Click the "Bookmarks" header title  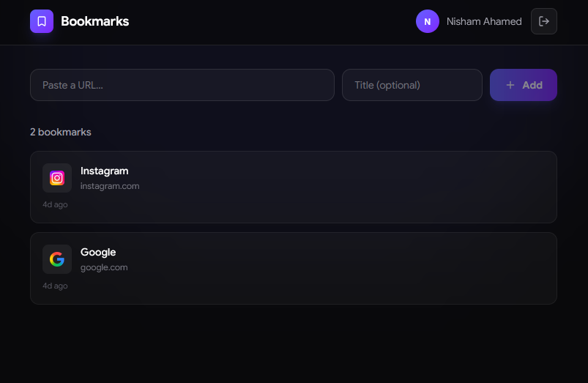[x=94, y=21]
